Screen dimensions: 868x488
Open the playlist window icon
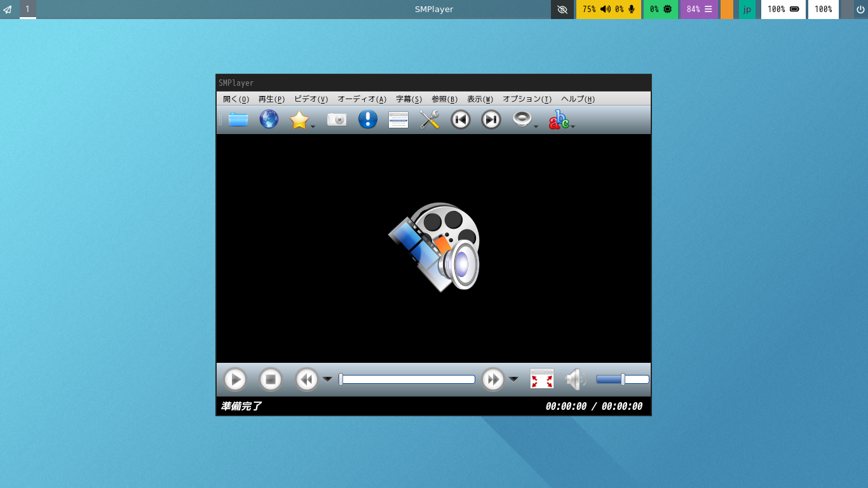coord(398,119)
